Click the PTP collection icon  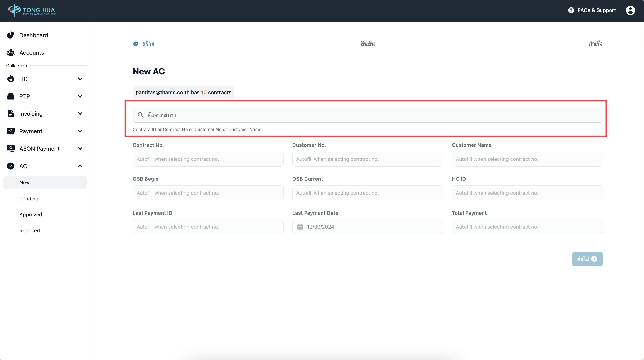(x=10, y=96)
